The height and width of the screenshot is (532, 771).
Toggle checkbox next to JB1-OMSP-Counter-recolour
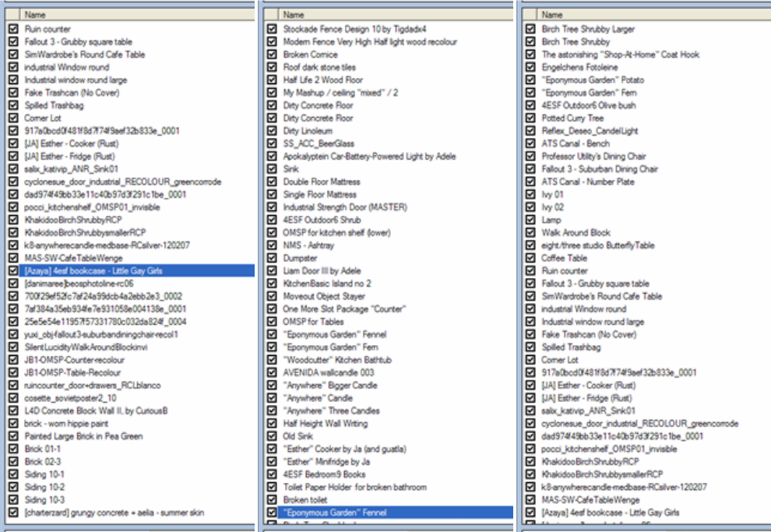tap(13, 360)
